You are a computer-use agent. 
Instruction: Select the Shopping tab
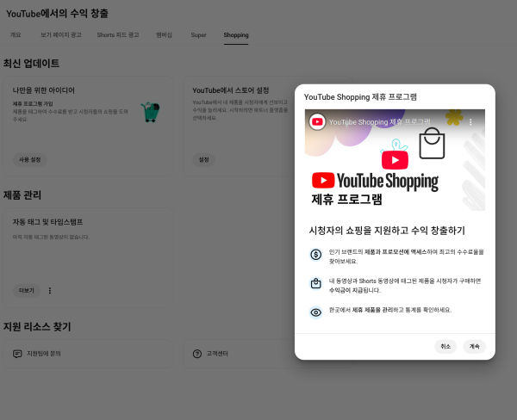click(236, 35)
